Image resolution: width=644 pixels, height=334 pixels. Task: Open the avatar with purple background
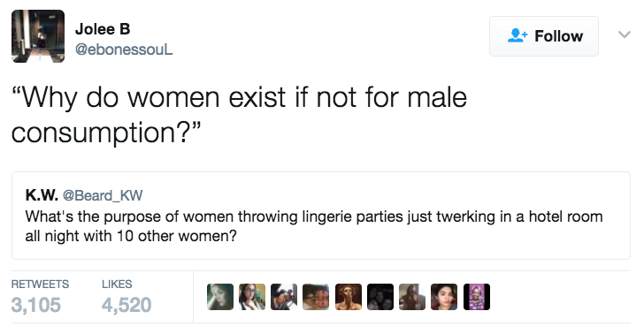(x=477, y=297)
